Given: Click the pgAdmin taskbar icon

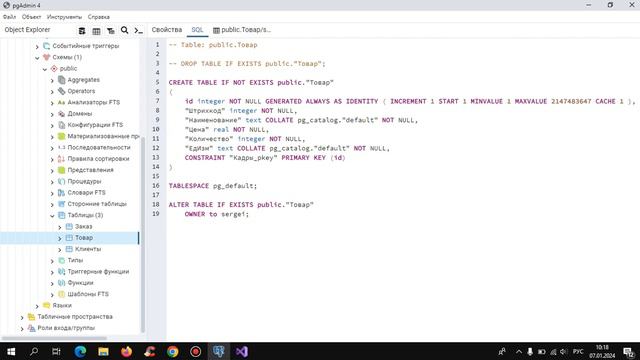Looking at the screenshot, I should tap(219, 351).
